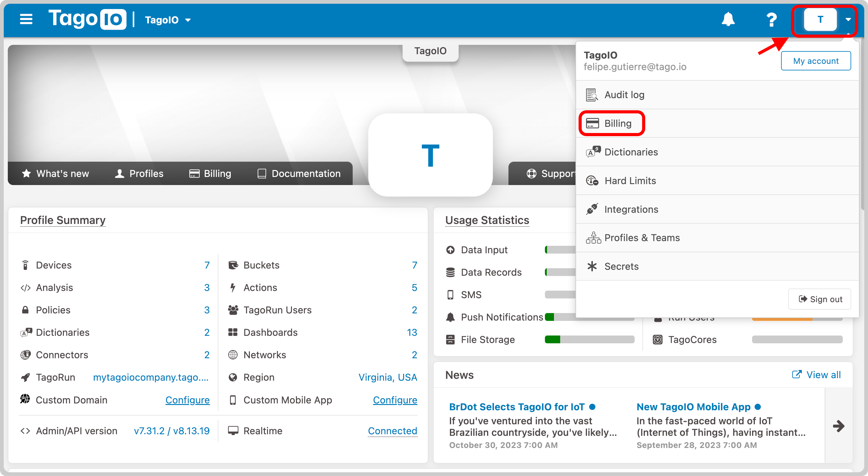
Task: Open New TagoIO Mobile App article
Action: coord(694,407)
